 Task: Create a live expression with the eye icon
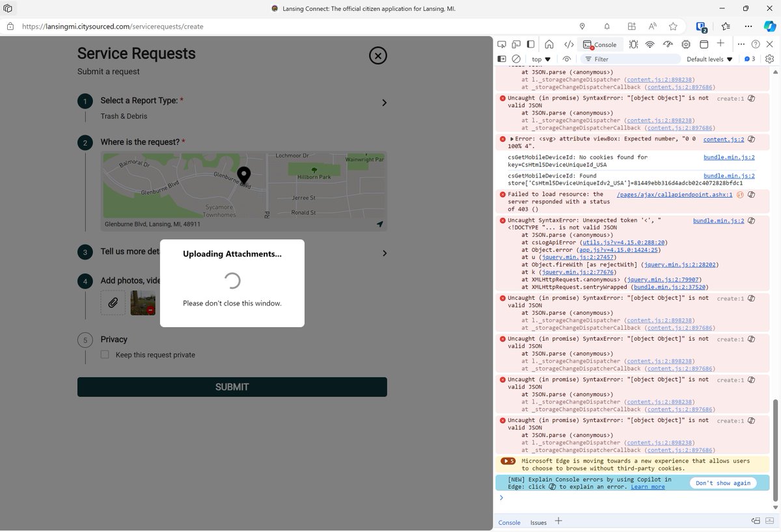pyautogui.click(x=567, y=59)
